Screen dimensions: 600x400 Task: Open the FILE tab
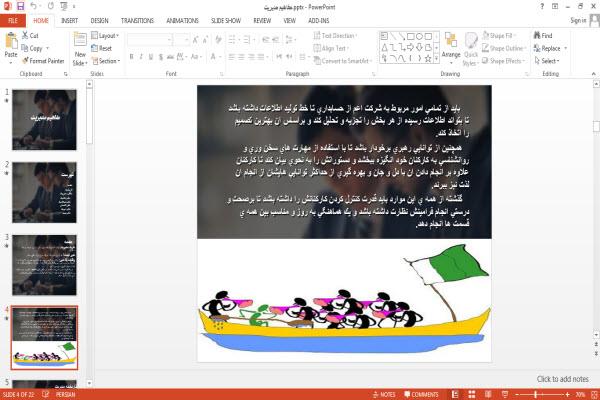coord(13,20)
